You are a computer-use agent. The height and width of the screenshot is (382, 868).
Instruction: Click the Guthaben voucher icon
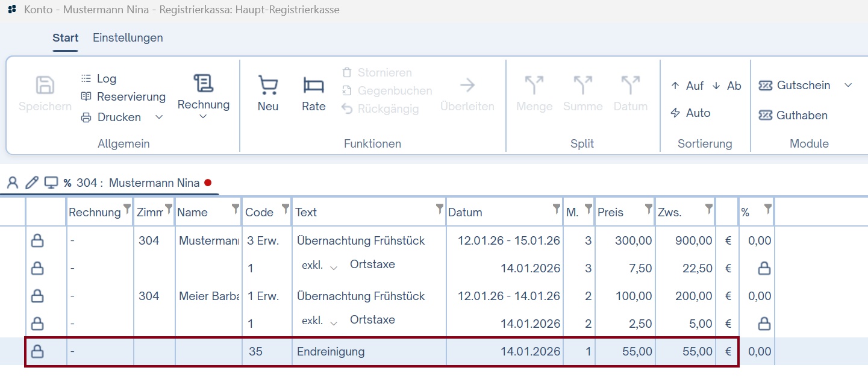point(766,115)
